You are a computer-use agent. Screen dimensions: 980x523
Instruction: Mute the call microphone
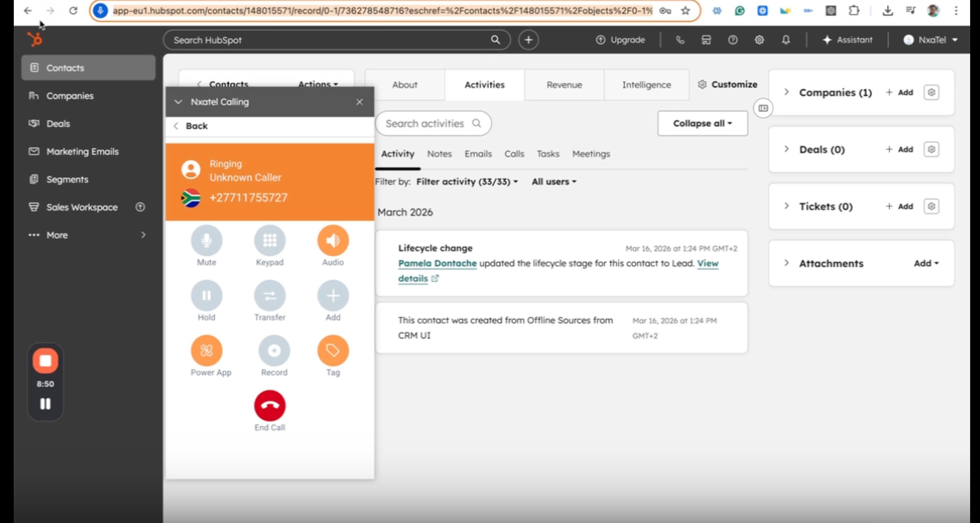(206, 240)
